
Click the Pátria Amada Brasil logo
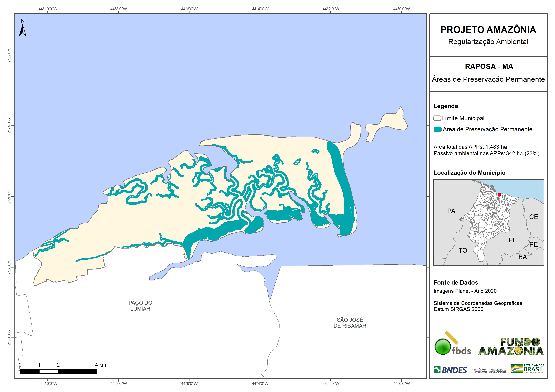pos(527,369)
